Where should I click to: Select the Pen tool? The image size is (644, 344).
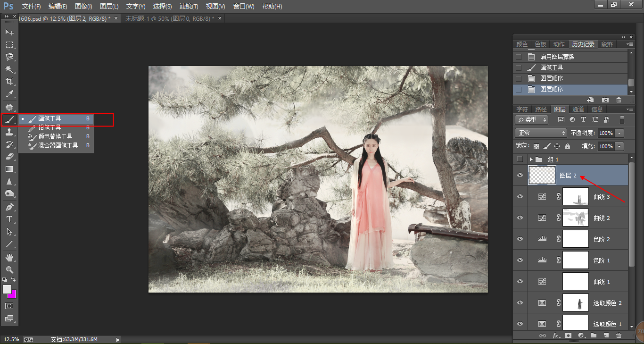coord(9,207)
